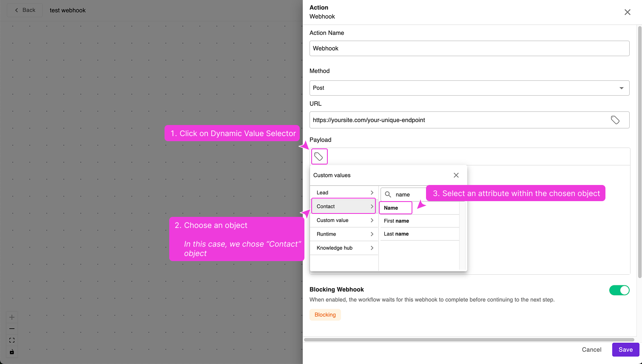Click the Payload dynamic value selector tag icon
This screenshot has height=364, width=642.
(319, 156)
